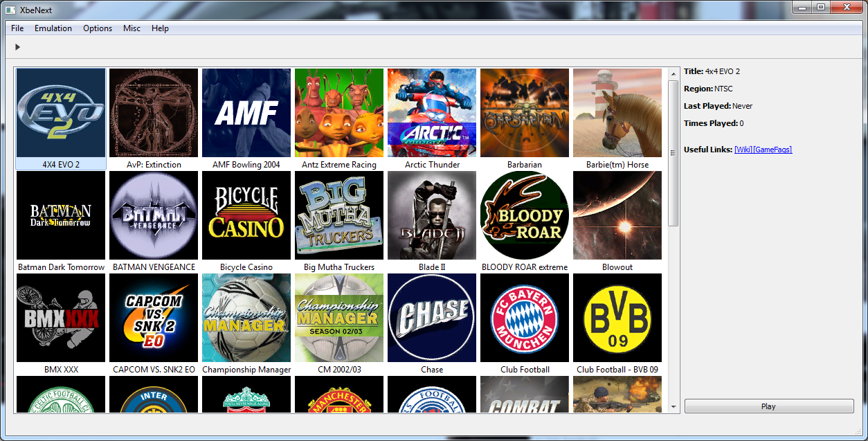Start emulation with the toolbar play arrow

[x=17, y=47]
